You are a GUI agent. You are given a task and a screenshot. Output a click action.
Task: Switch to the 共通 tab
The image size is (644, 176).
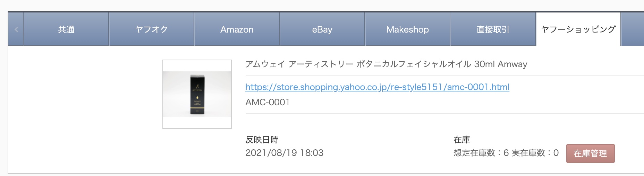66,29
